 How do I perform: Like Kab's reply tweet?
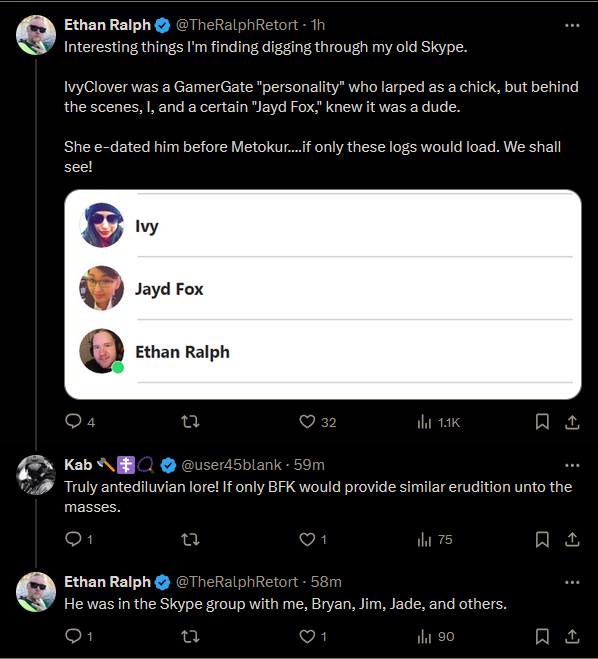pos(313,539)
